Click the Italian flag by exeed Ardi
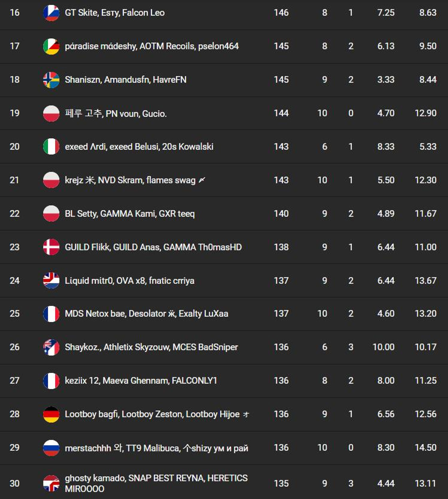This screenshot has height=499, width=448. coord(51,147)
